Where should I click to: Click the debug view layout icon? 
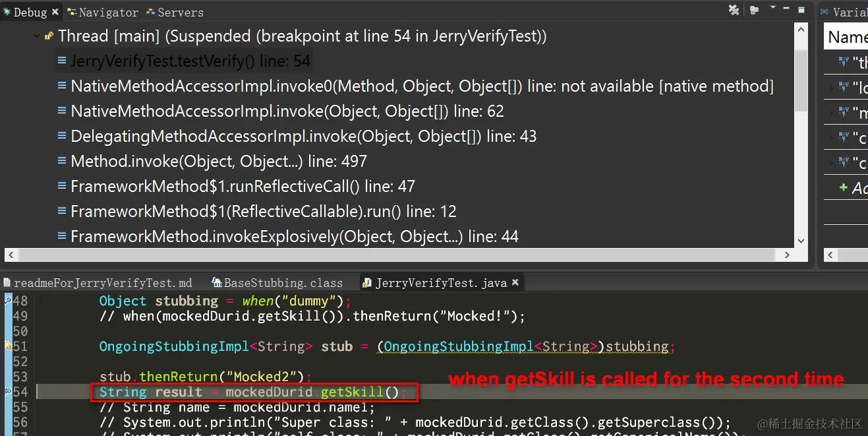point(755,10)
